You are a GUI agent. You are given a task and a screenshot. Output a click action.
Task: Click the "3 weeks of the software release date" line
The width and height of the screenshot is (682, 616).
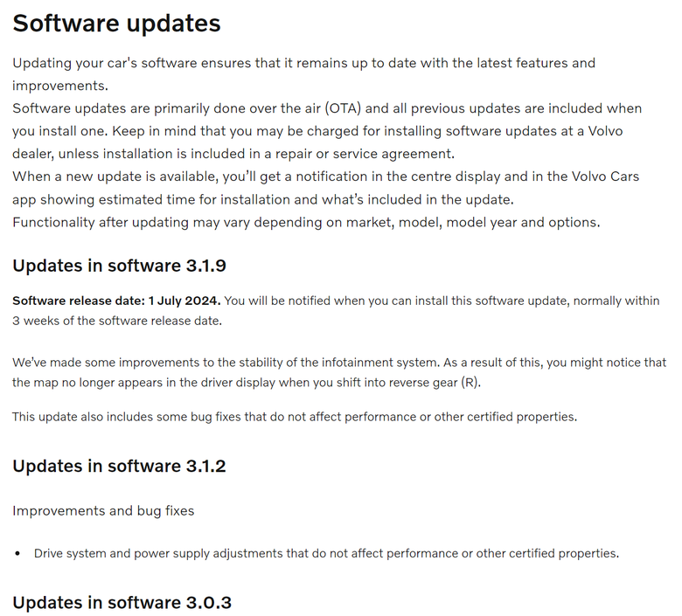(x=117, y=321)
